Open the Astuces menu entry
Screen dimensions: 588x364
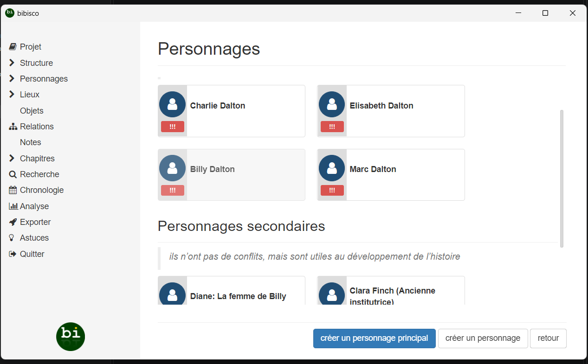34,238
